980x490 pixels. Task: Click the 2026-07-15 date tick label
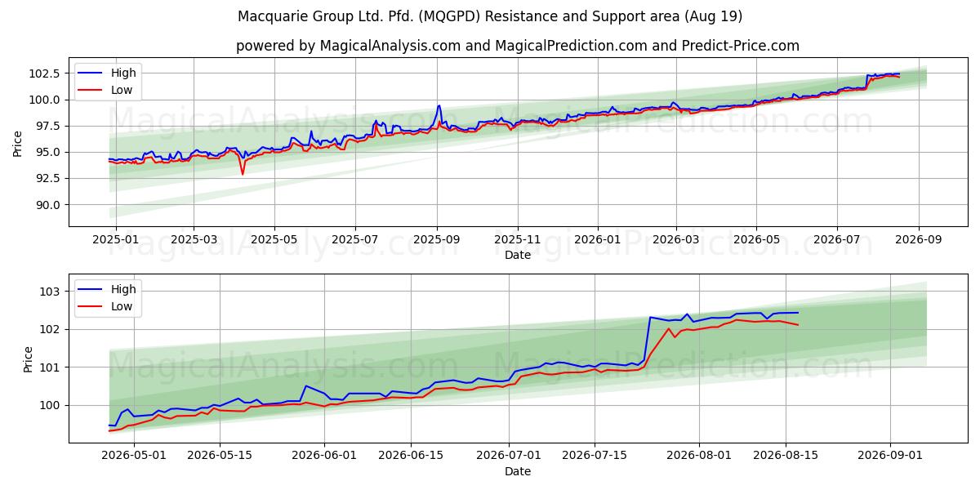[x=595, y=456]
